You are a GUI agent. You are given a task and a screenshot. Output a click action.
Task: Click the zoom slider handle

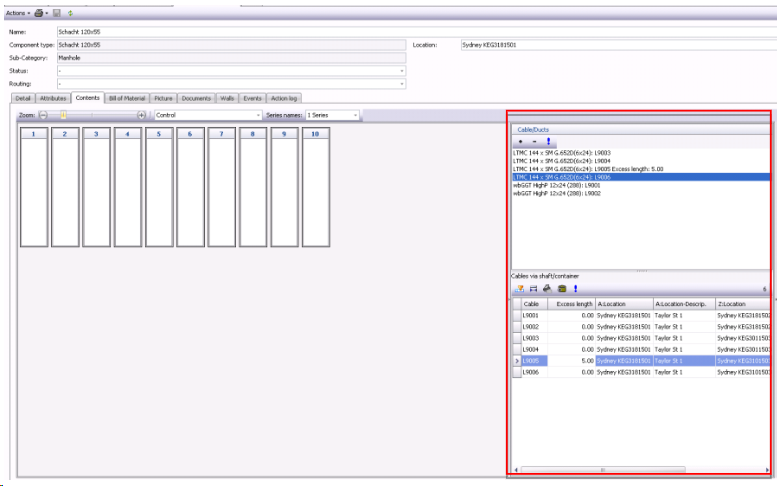point(63,115)
